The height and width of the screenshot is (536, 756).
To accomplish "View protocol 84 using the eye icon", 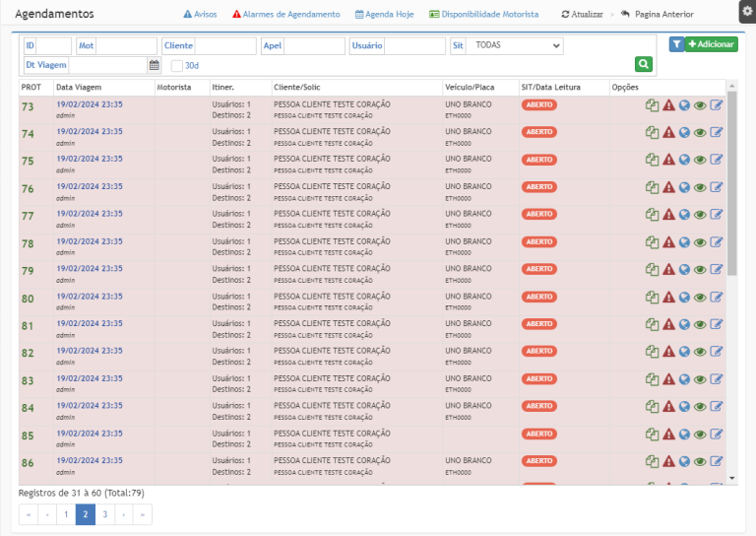I will click(x=700, y=407).
